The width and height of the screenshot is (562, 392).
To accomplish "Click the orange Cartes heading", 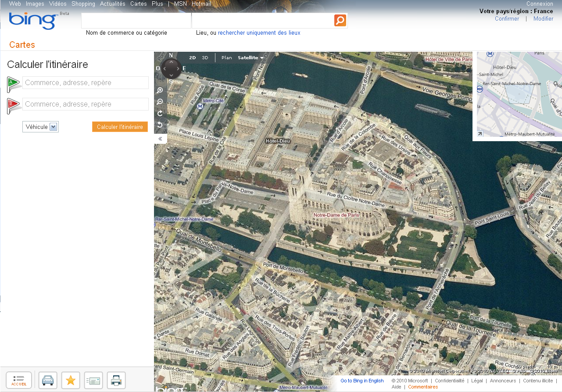I will pyautogui.click(x=22, y=45).
